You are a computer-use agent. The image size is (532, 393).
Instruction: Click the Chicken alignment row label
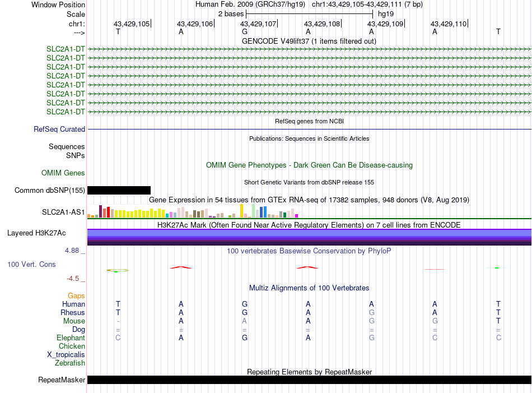coord(72,346)
